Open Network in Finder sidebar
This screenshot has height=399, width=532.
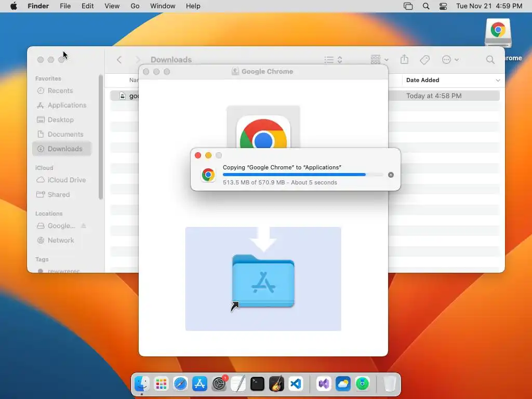tap(56, 240)
